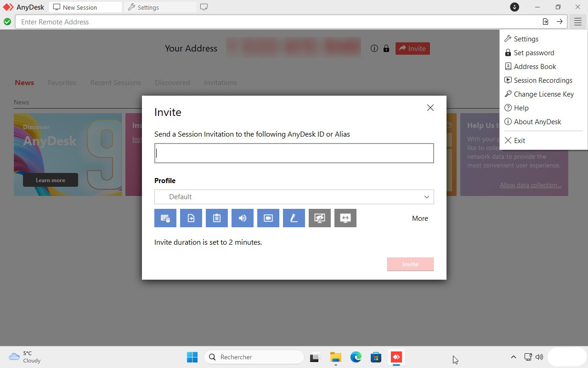This screenshot has height=368, width=588.
Task: Open Address Book from the menu
Action: pyautogui.click(x=543, y=67)
